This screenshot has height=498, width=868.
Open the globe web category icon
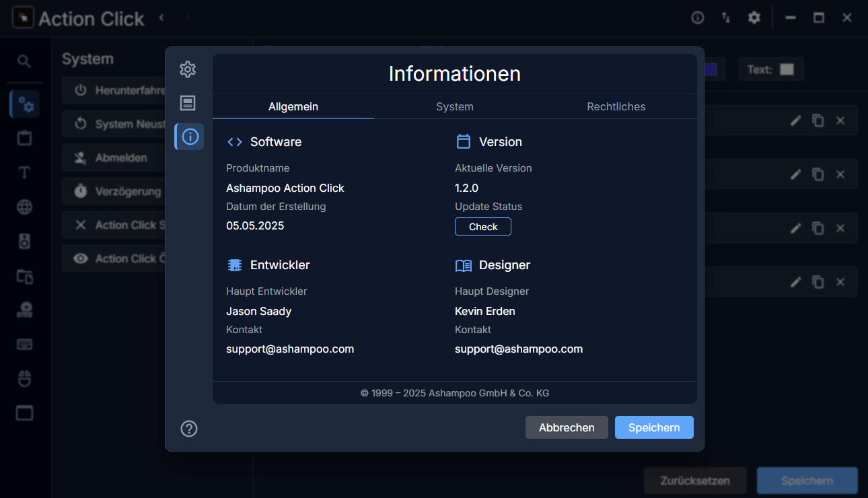25,207
